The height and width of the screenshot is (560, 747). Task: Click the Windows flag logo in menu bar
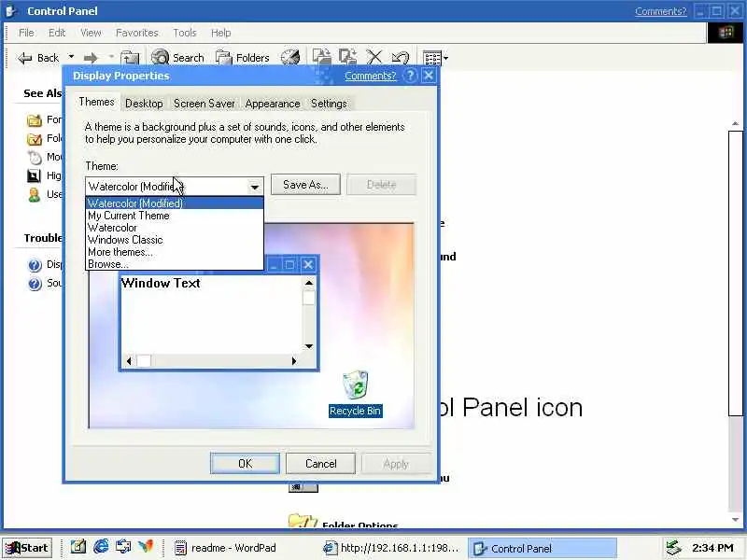[726, 33]
